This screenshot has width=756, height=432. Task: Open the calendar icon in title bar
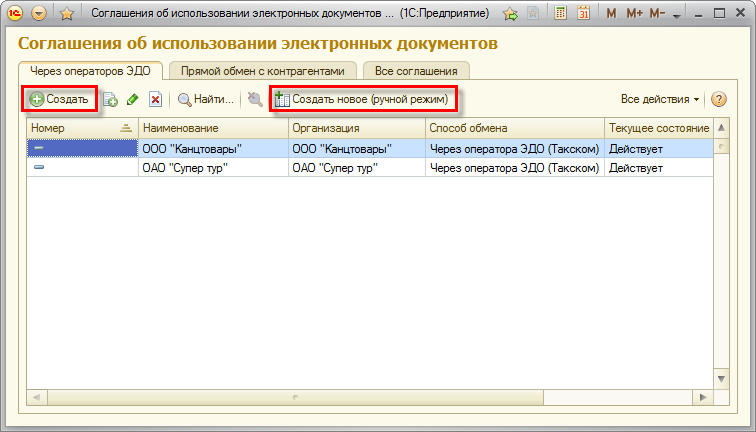[583, 13]
